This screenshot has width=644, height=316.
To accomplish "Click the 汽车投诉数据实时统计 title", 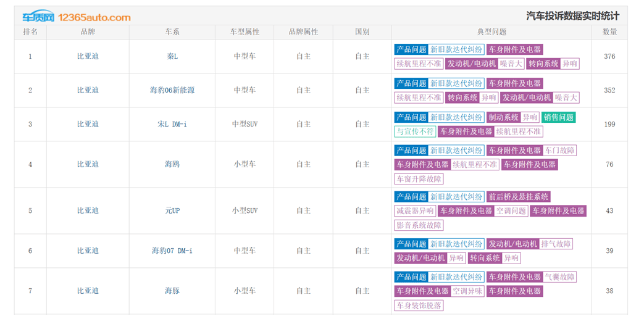I will tap(572, 17).
